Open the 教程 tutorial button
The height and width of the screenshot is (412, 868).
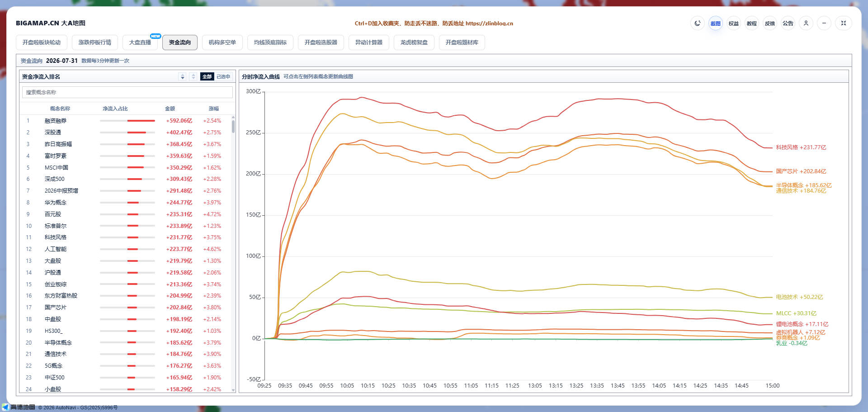coord(752,23)
